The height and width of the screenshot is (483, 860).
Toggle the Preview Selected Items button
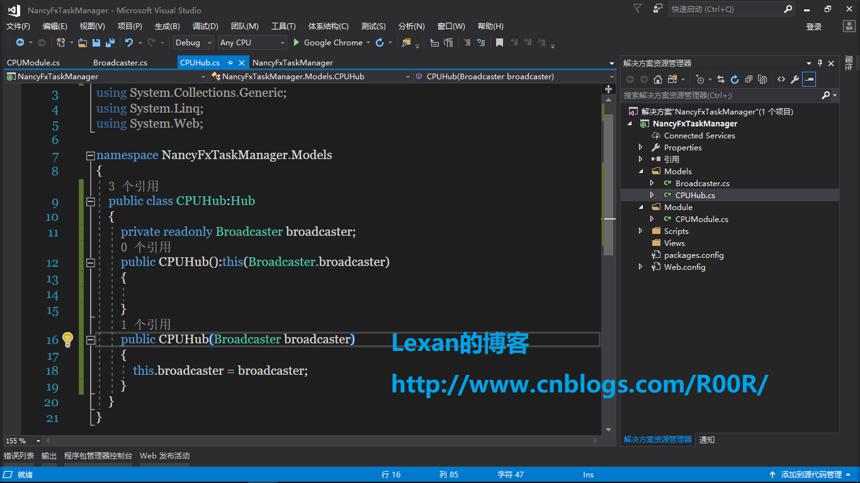coord(810,79)
